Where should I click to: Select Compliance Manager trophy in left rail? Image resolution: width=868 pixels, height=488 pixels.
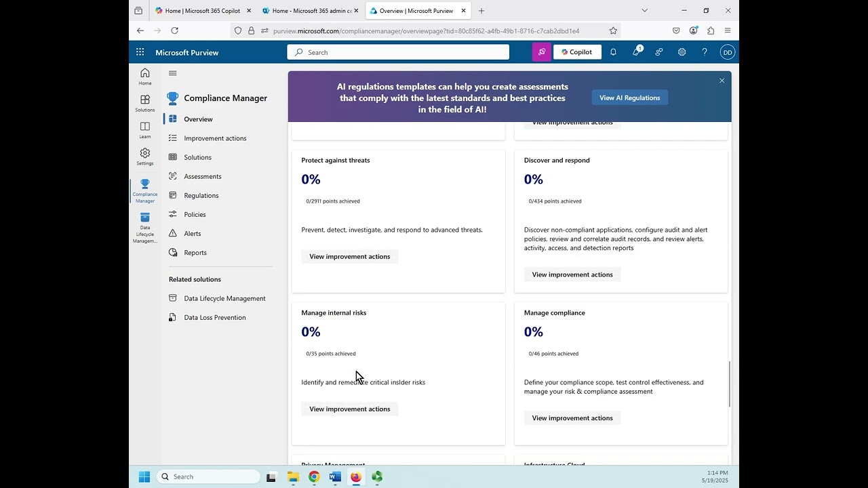(x=145, y=190)
